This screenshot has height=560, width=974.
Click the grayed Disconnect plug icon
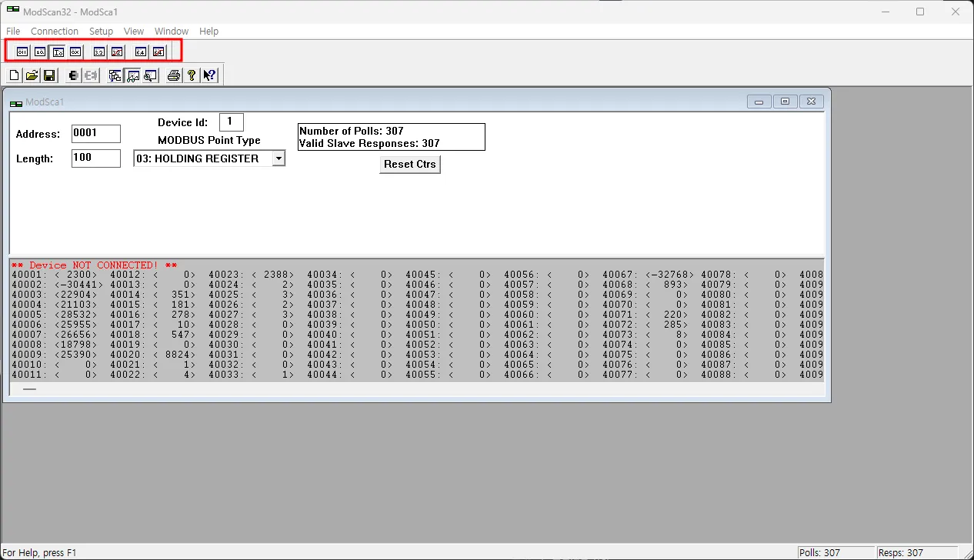91,75
